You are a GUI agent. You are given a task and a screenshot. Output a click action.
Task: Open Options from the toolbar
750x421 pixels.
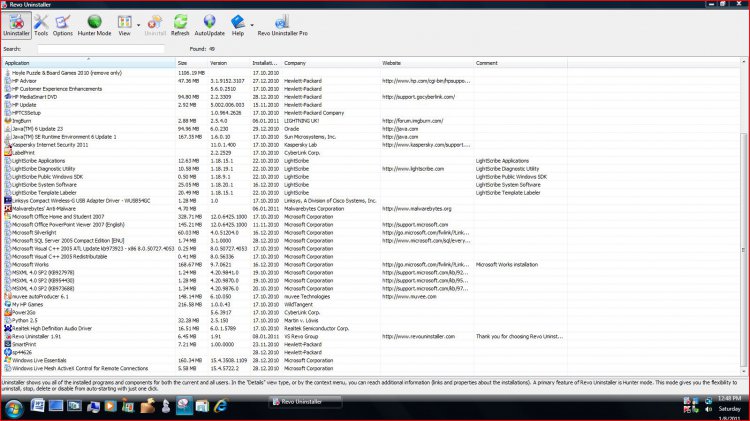63,25
